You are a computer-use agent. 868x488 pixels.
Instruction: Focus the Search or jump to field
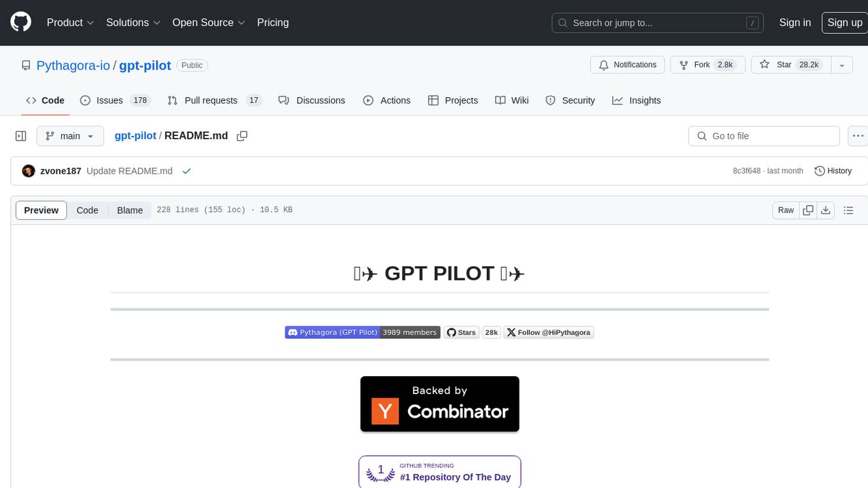coord(658,23)
